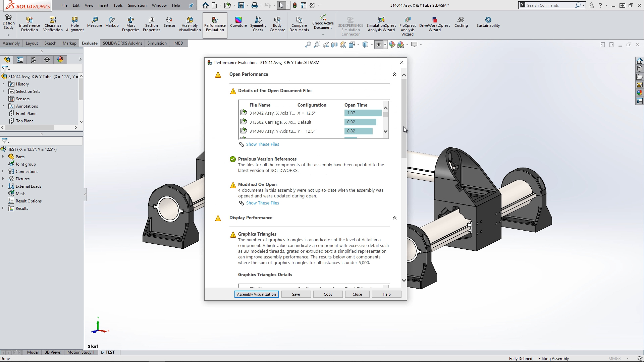This screenshot has width=644, height=362.
Task: Expand the History tree node
Action: click(3, 84)
